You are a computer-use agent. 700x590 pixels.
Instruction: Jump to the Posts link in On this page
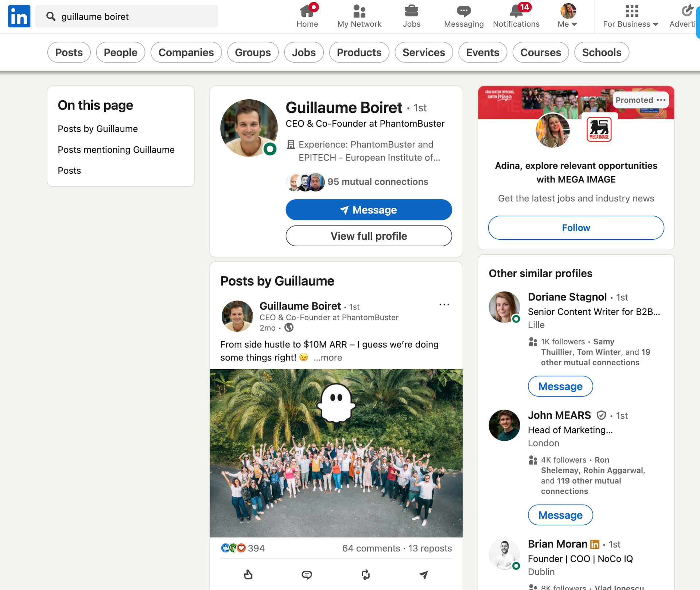coord(69,170)
